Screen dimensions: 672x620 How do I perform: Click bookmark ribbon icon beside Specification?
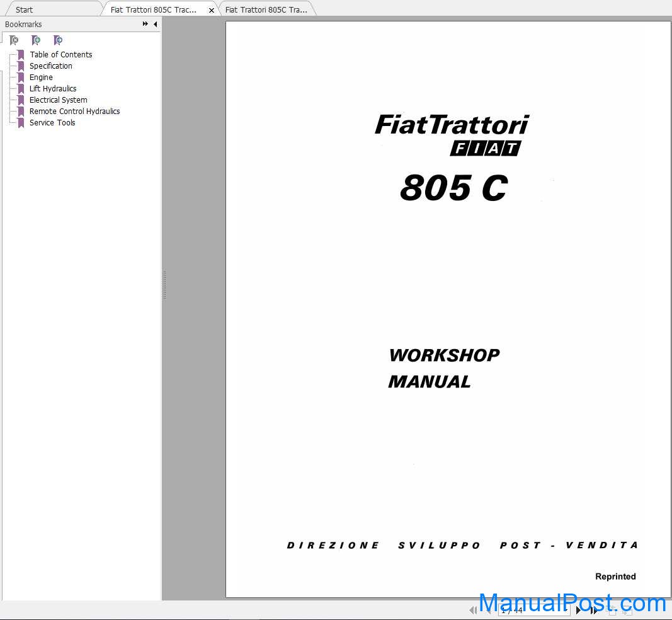[x=21, y=66]
